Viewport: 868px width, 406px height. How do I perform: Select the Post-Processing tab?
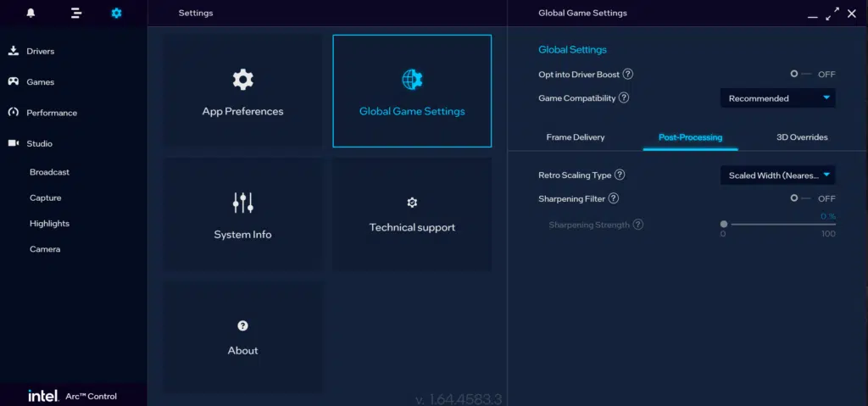[x=690, y=137]
